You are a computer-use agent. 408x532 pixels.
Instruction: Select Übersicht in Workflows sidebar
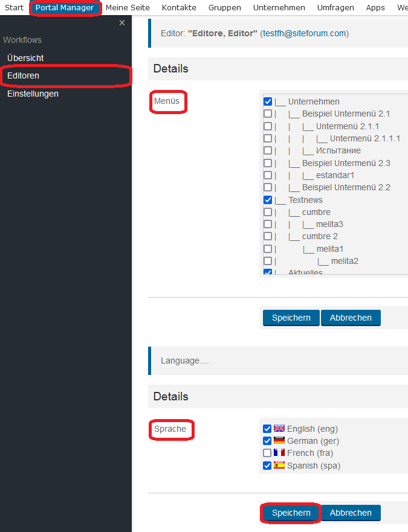point(25,58)
